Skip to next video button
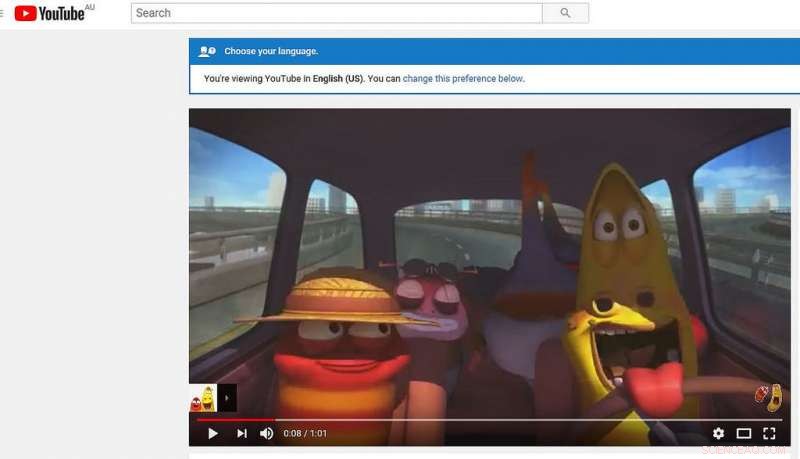 pyautogui.click(x=242, y=434)
